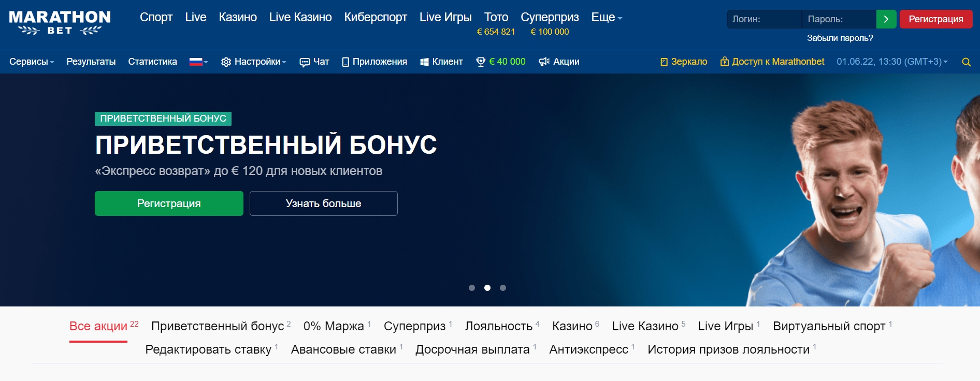Viewport: 980px width, 381px height.
Task: Select Live Казино promo tab
Action: tap(648, 326)
